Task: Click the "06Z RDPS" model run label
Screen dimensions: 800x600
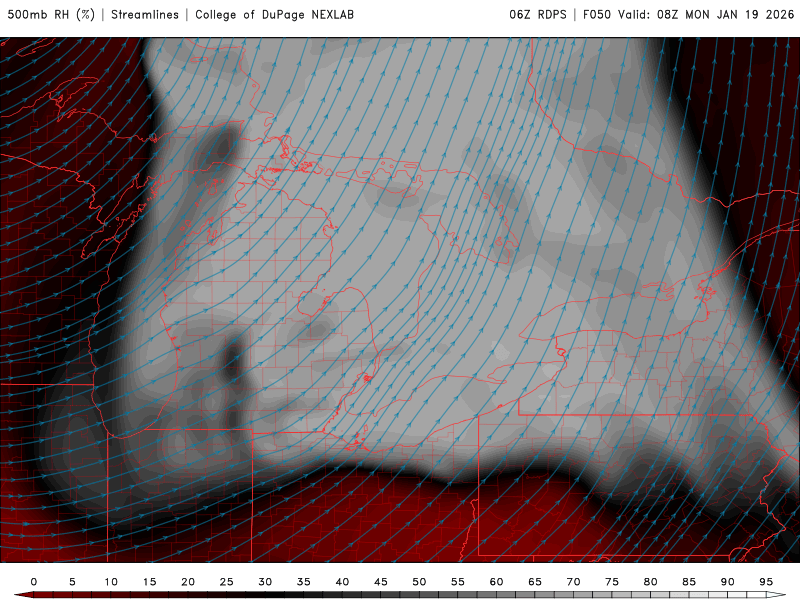Action: pyautogui.click(x=538, y=14)
